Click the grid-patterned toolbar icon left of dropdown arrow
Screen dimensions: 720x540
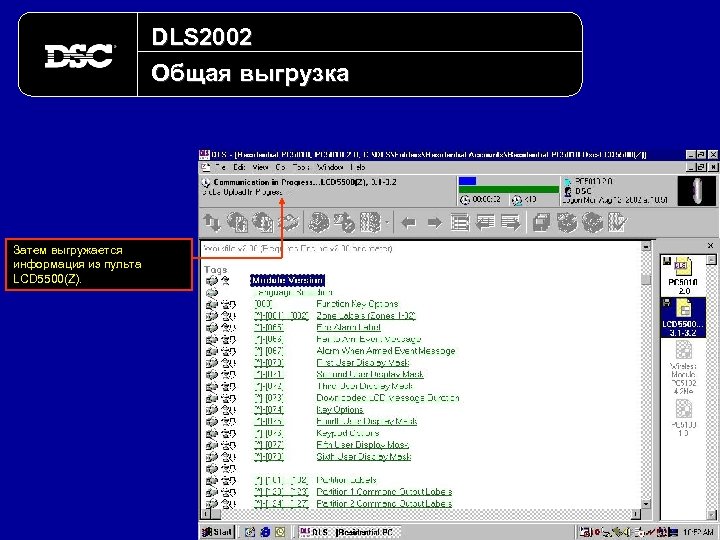370,223
